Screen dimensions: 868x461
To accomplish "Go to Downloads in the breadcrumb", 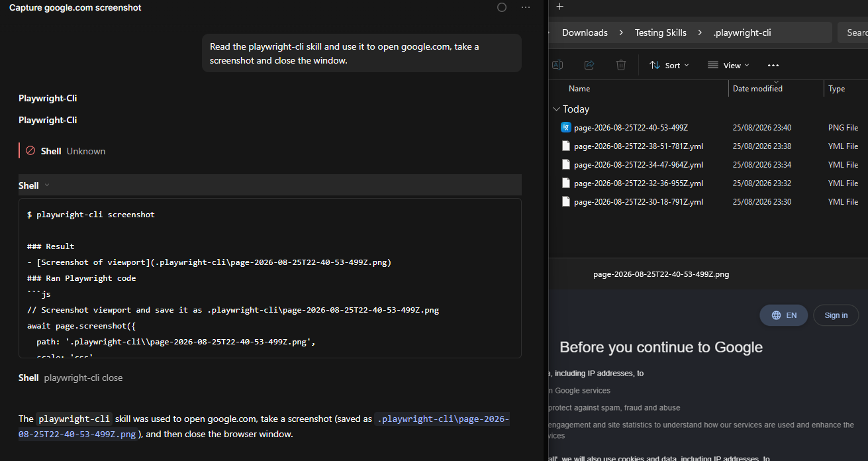I will coord(585,32).
